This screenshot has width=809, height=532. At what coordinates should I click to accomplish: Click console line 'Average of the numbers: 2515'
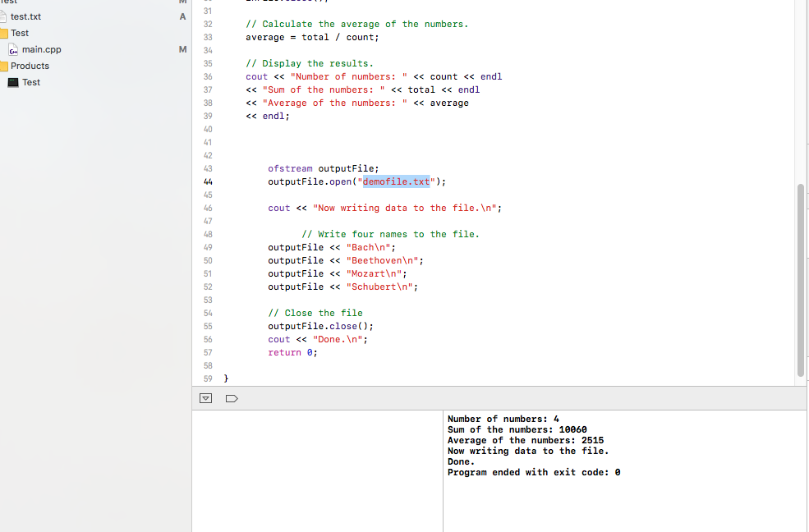tap(525, 440)
